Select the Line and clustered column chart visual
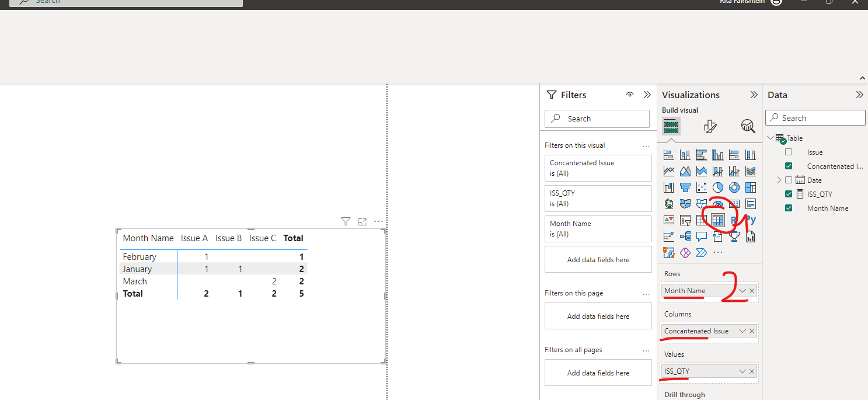868x400 pixels. click(734, 171)
